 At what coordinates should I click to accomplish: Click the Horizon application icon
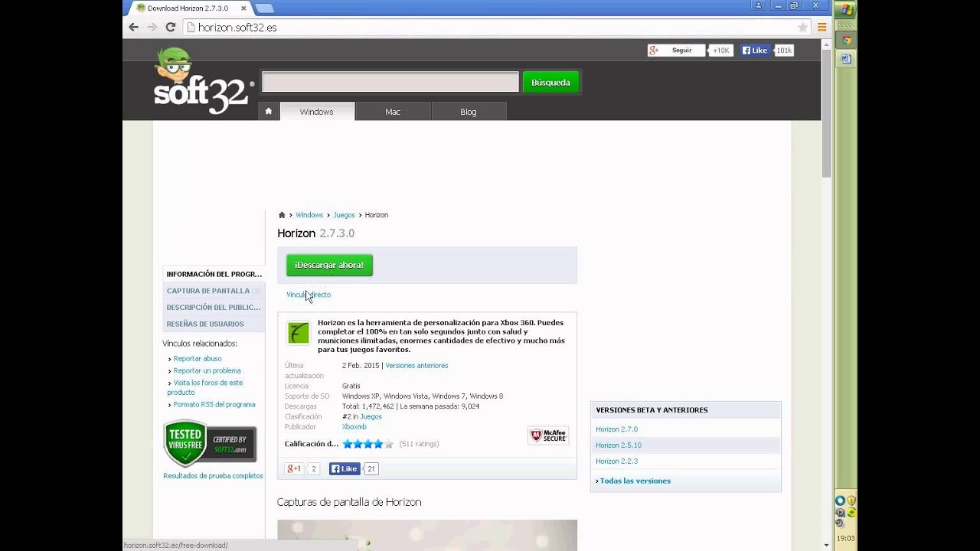pos(298,333)
